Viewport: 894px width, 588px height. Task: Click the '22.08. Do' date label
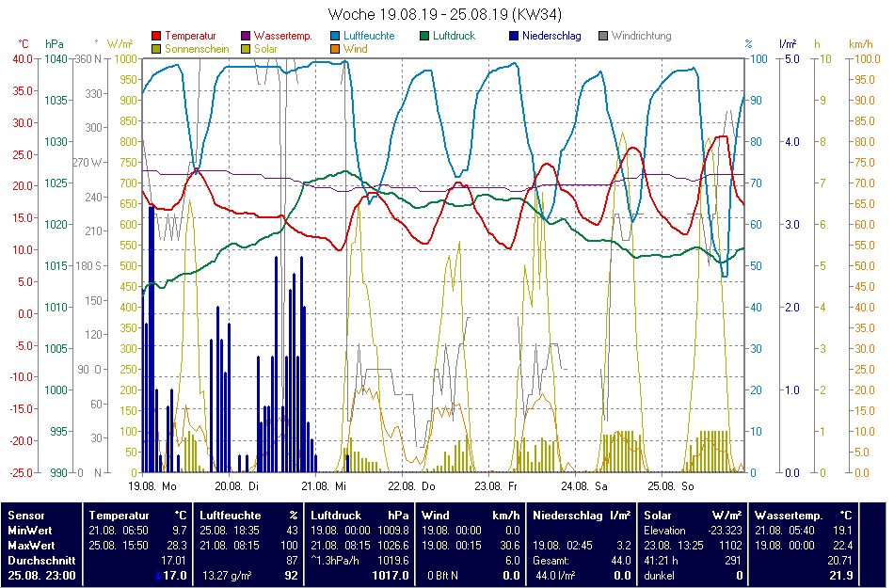pos(411,486)
